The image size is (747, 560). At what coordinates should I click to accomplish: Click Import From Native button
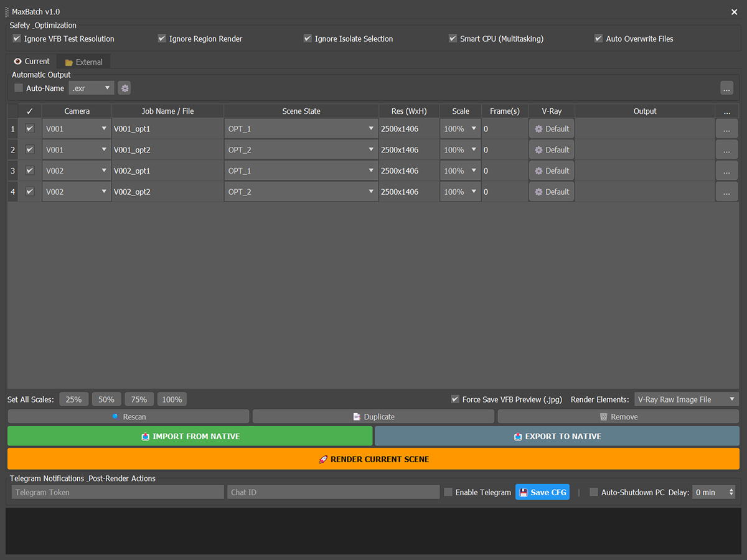click(190, 436)
